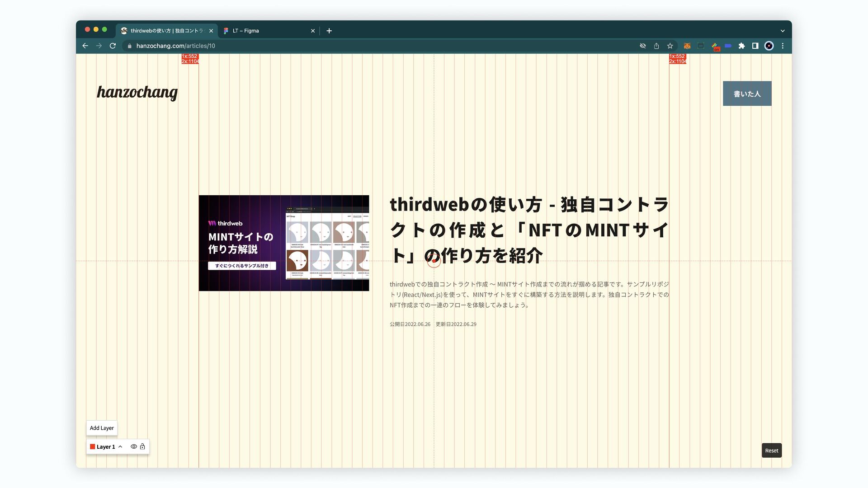Click the Layer 1 red color swatch
This screenshot has height=488, width=868.
click(93, 446)
